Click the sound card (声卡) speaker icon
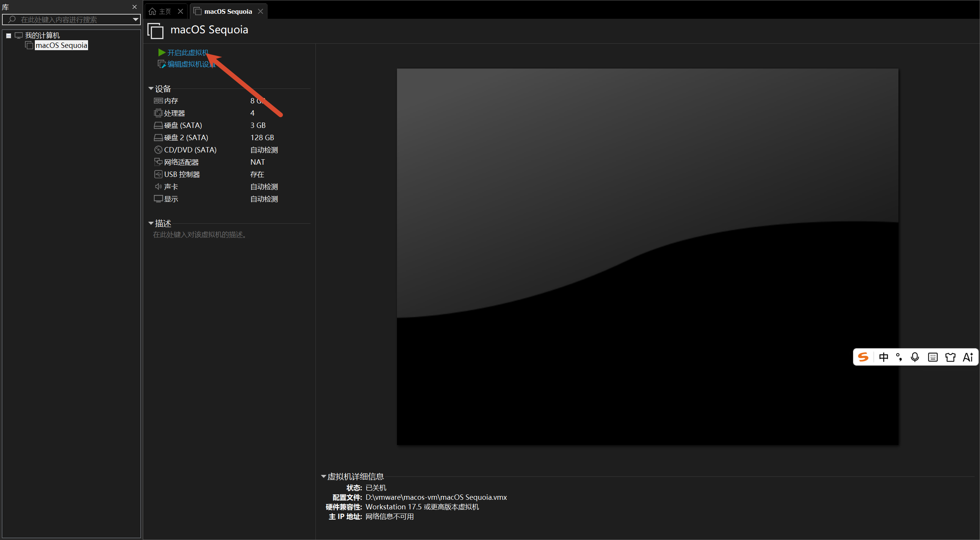Screen dimensions: 980x540 (158, 187)
